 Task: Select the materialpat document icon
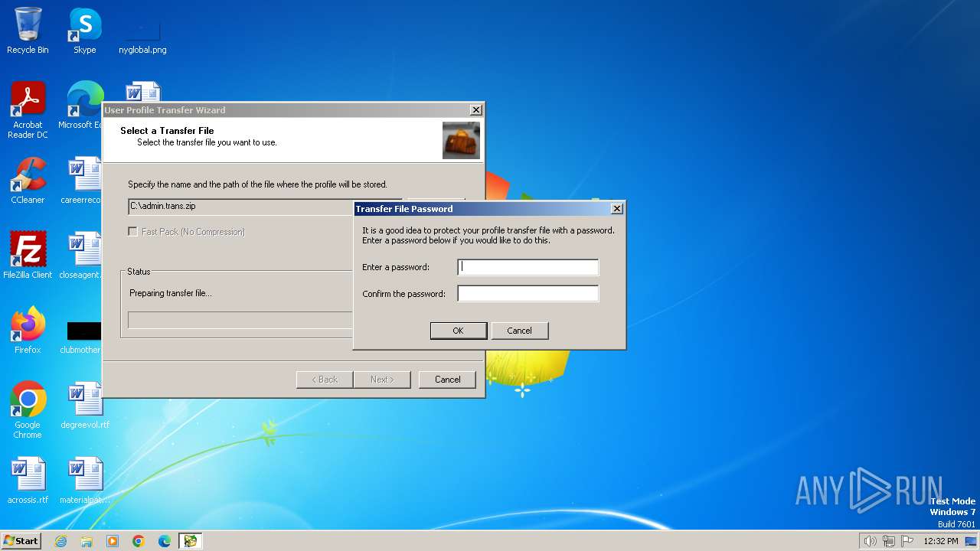84,481
